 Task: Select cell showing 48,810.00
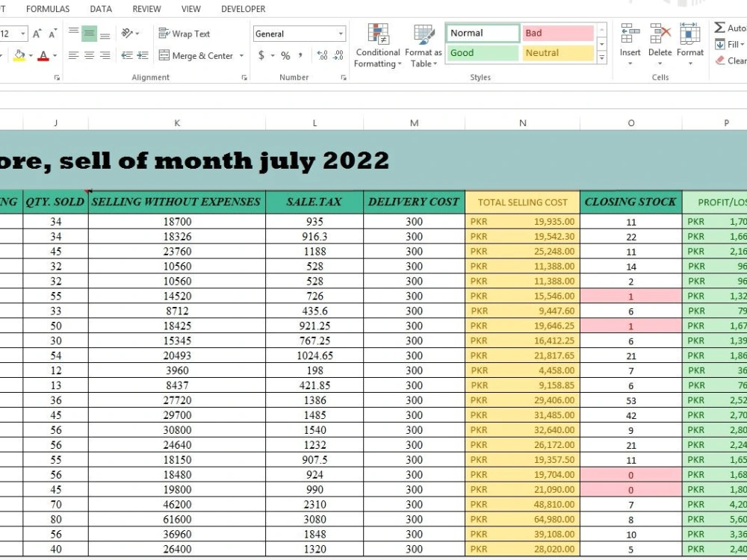(523, 504)
